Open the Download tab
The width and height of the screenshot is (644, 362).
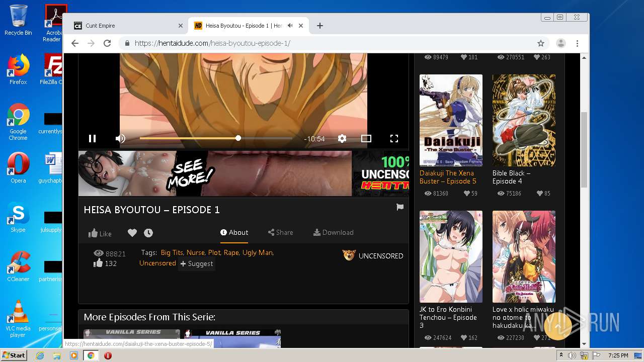tap(333, 232)
